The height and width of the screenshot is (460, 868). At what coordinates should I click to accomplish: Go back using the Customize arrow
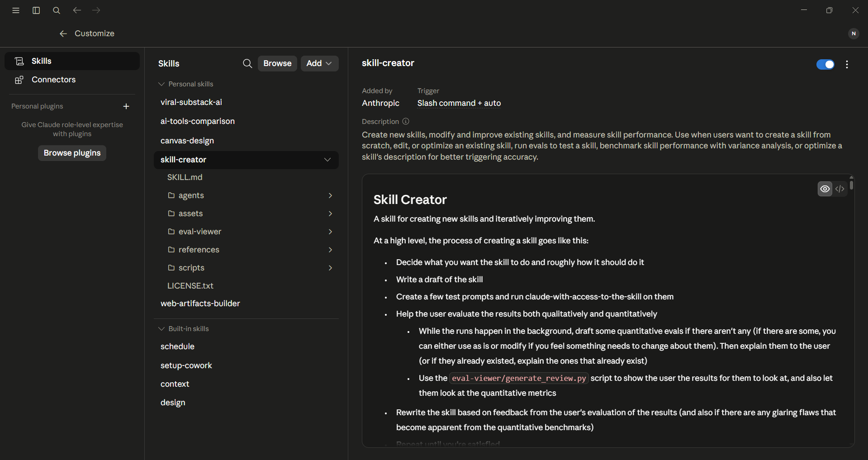pyautogui.click(x=63, y=33)
